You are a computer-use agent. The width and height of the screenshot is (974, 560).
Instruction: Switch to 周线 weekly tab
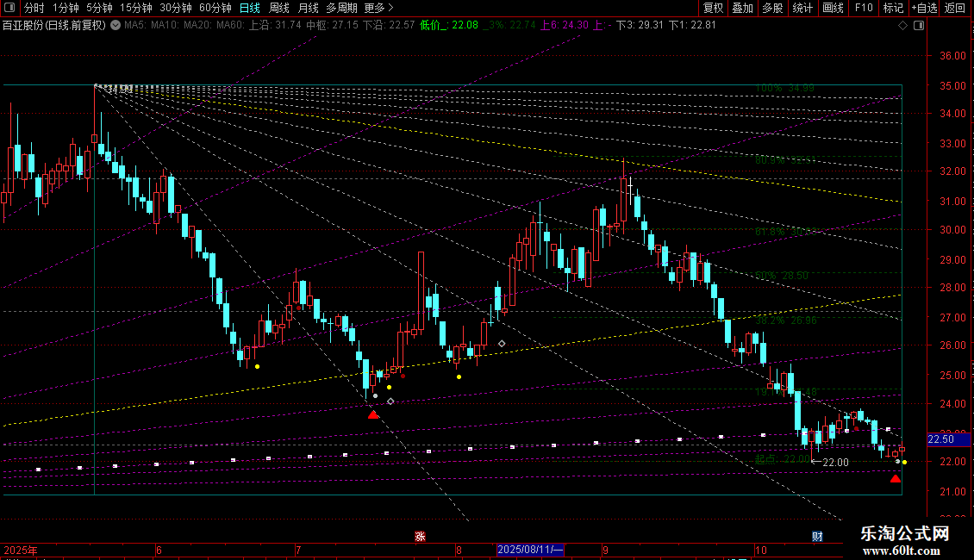point(279,8)
